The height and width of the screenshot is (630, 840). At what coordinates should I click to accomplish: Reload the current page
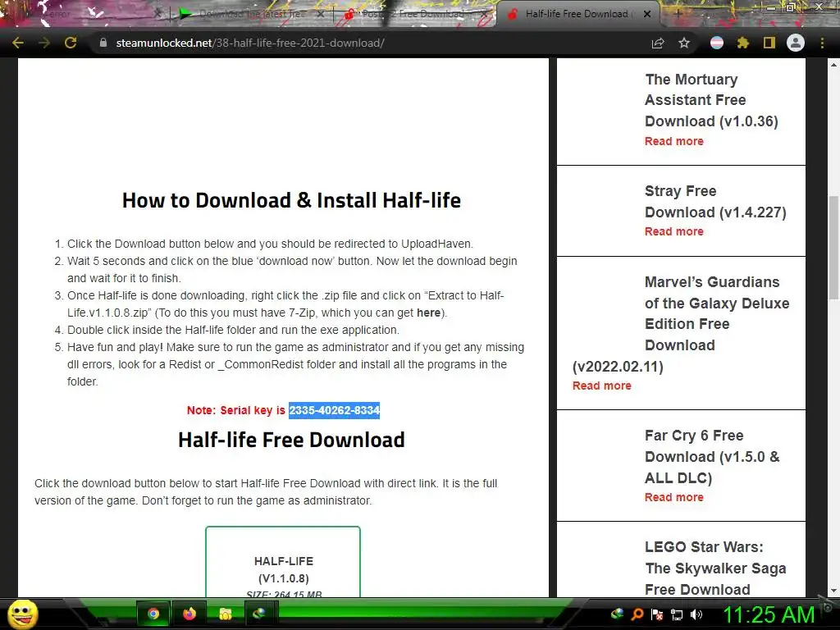[71, 43]
